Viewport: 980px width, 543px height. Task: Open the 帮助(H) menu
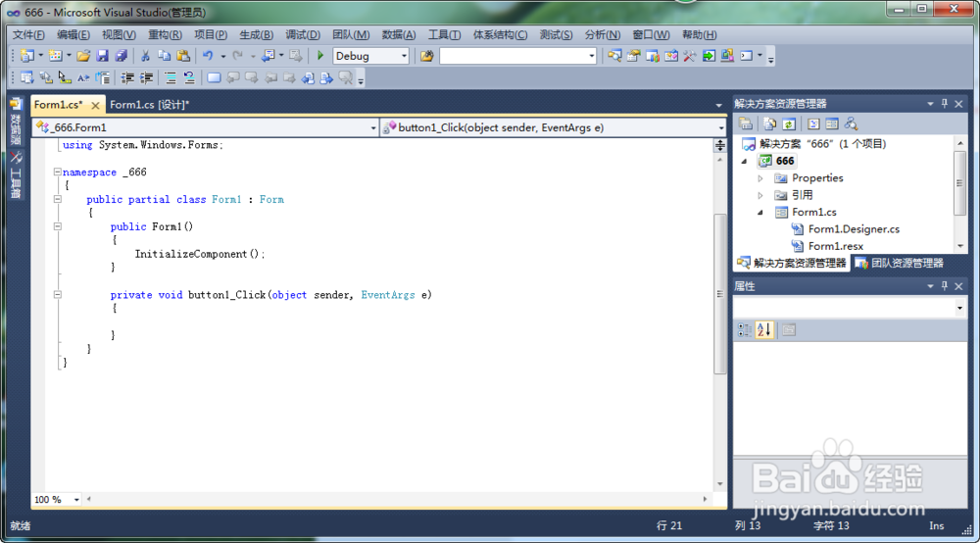(700, 35)
